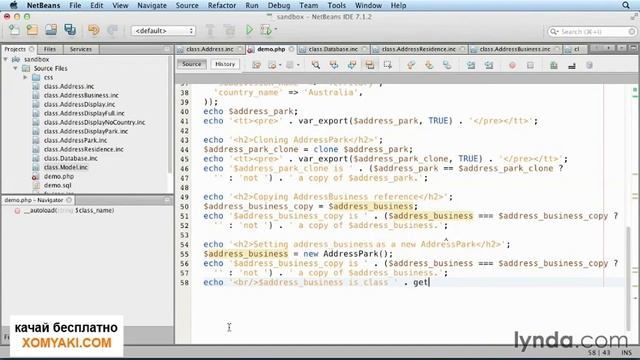Collapse the Source Files node
Screen dimensions: 640x360
15,69
